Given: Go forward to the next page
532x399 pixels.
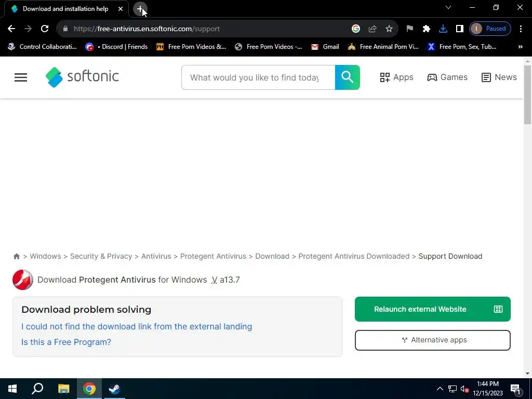Looking at the screenshot, I should [x=28, y=29].
